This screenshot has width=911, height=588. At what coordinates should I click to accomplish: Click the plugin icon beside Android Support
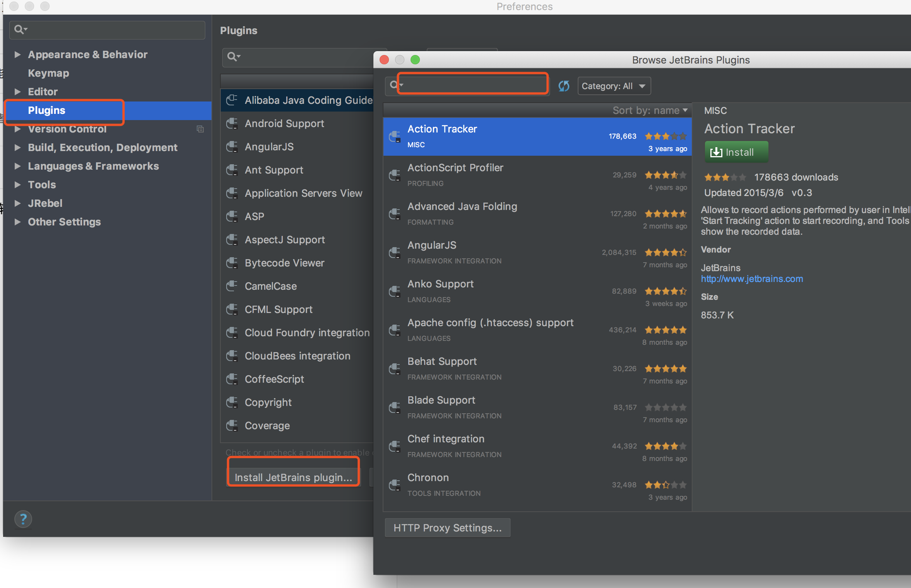pos(232,124)
